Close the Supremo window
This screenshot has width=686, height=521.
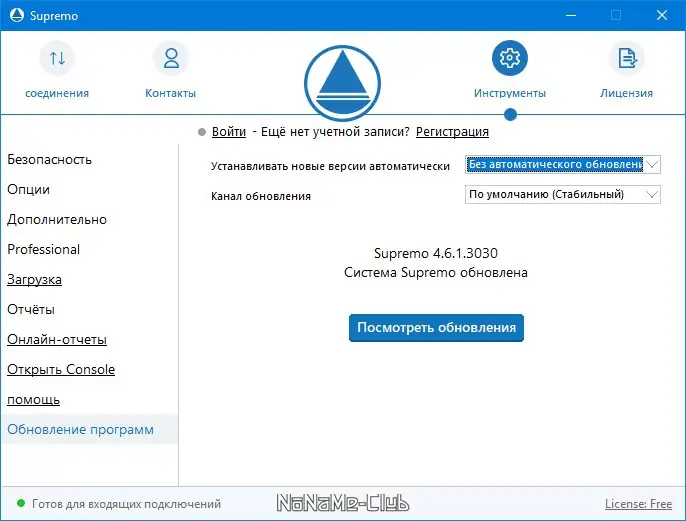click(662, 15)
